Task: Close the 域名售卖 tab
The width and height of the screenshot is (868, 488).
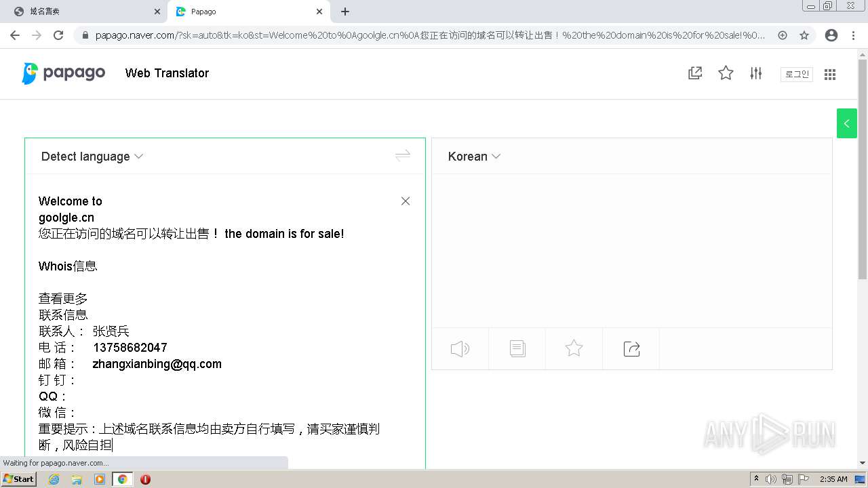Action: pos(157,12)
